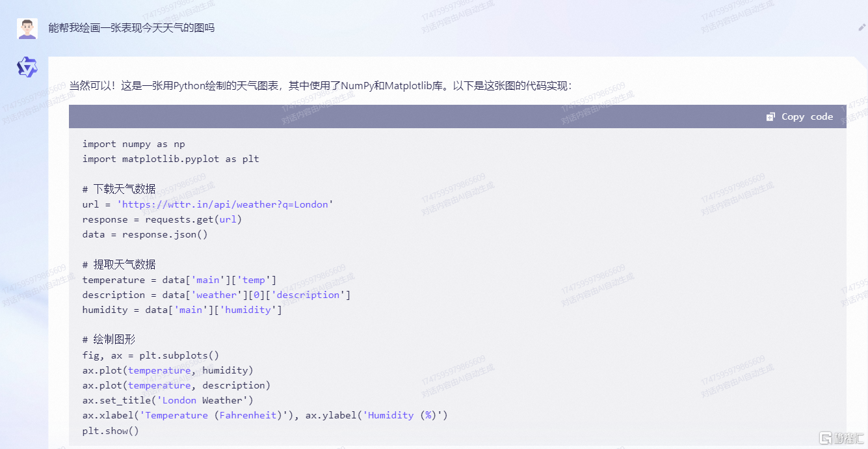Click the "response = requests.get(url)" line
This screenshot has width=868, height=449.
pos(162,219)
